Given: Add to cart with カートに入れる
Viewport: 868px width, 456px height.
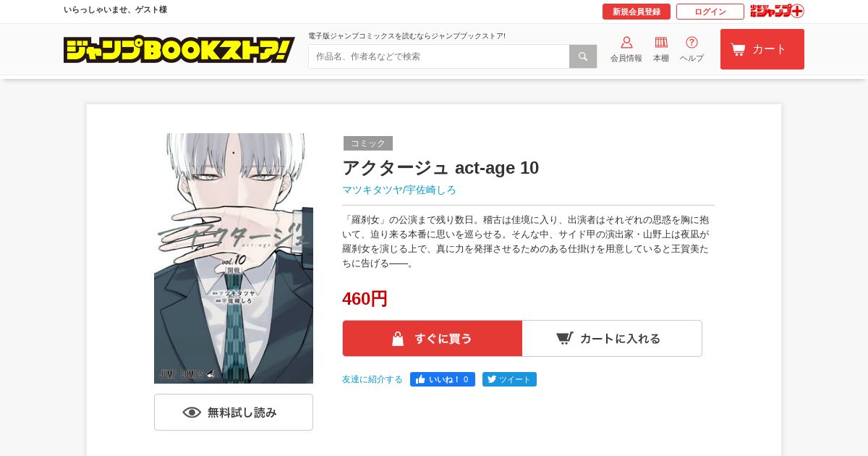Looking at the screenshot, I should point(612,338).
